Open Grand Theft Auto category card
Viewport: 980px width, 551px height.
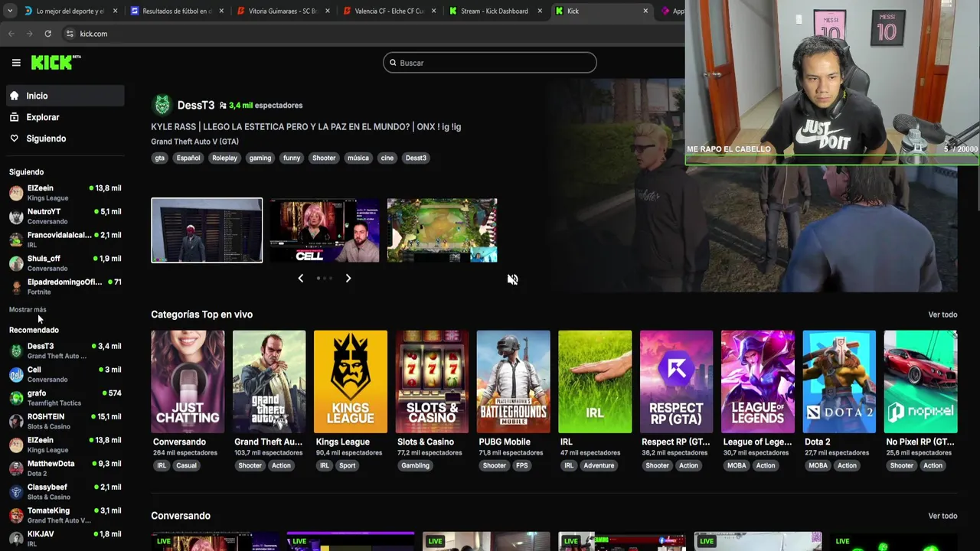click(269, 382)
